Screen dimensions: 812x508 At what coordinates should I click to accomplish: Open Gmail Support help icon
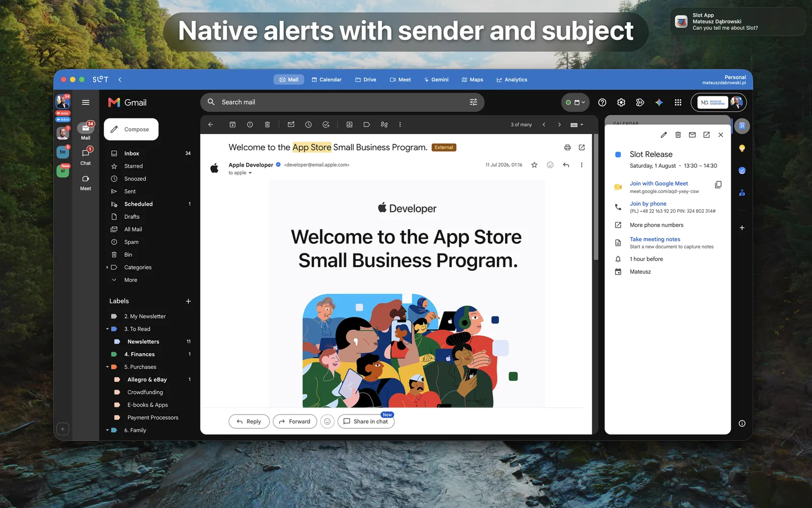pyautogui.click(x=602, y=103)
